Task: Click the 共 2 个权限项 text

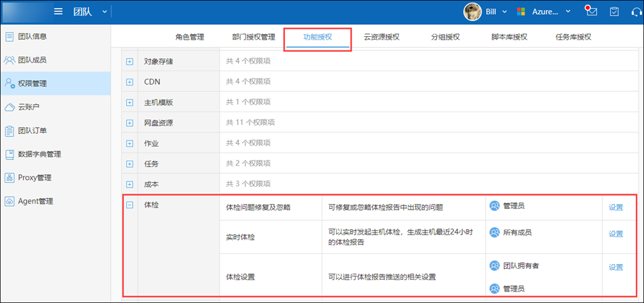Action: tap(248, 164)
